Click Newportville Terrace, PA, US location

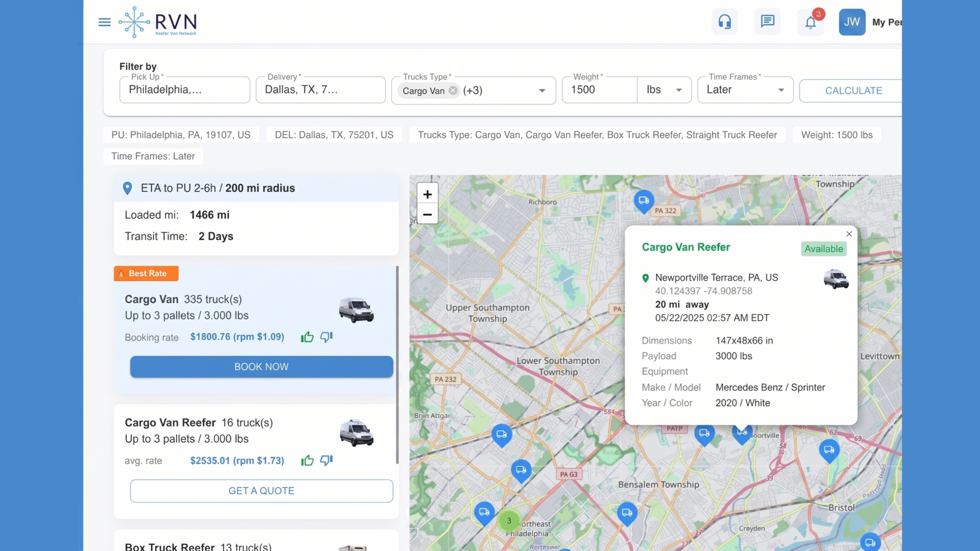pyautogui.click(x=717, y=278)
